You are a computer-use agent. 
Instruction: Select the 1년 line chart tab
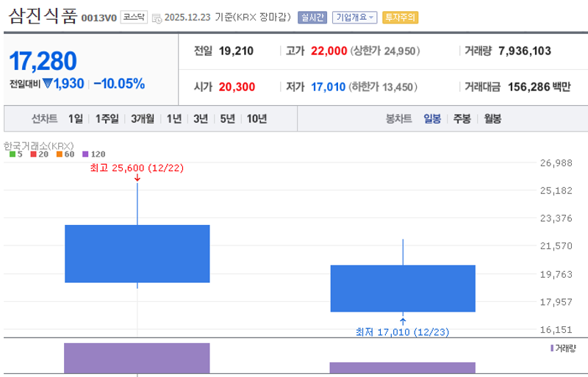[174, 119]
